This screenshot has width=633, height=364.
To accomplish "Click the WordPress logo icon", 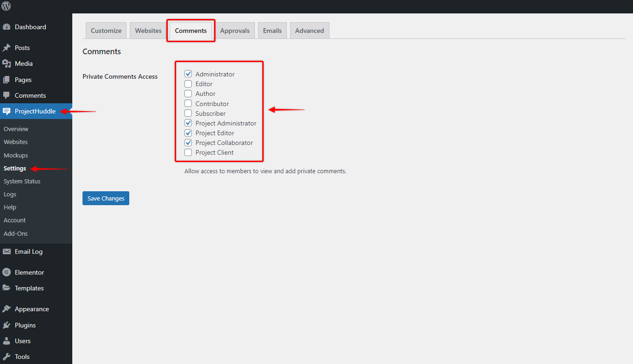I will (6, 6).
